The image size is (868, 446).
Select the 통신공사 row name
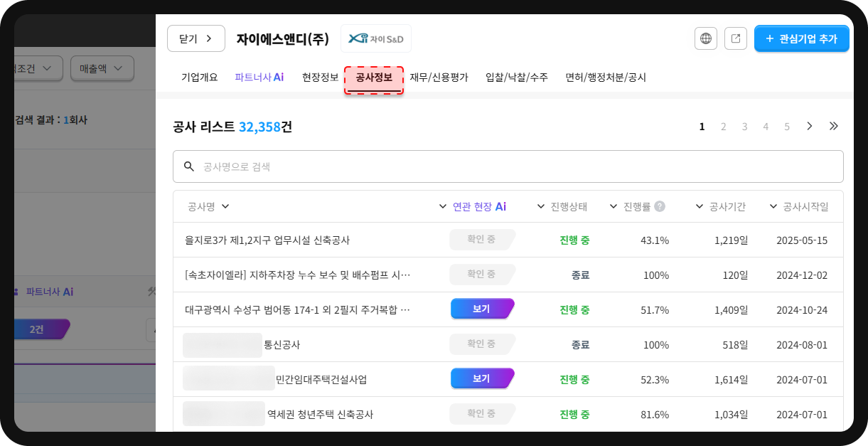tap(282, 345)
